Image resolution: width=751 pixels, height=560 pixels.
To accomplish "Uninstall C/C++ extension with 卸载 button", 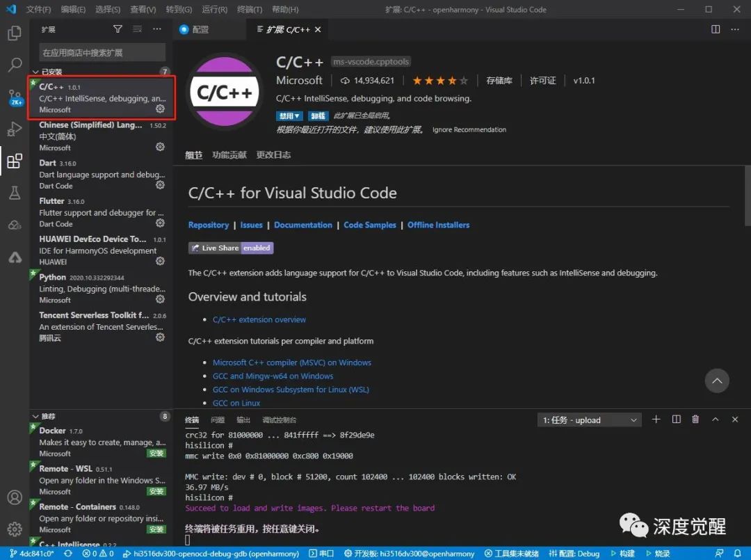I will [x=318, y=116].
